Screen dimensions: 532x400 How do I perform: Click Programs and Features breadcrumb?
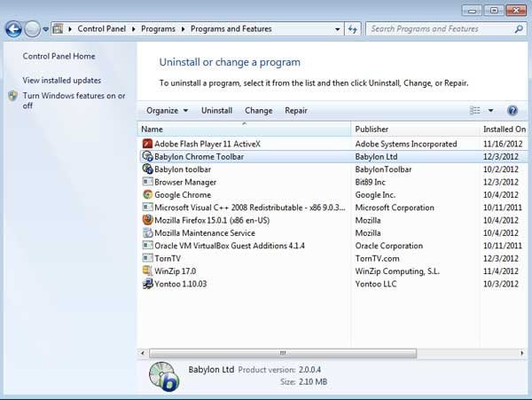coord(231,29)
